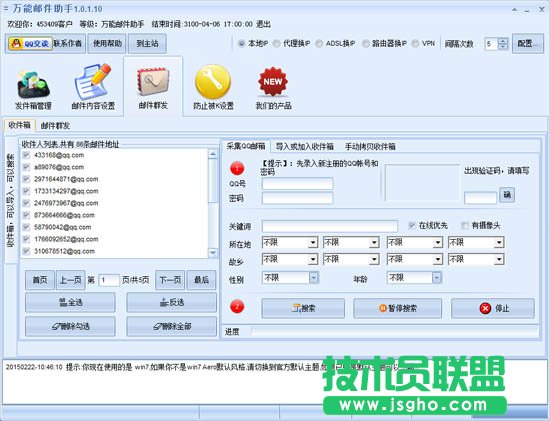This screenshot has width=550, height=421.
Task: Select 873664666@qq.com list entry
Action: click(x=64, y=215)
